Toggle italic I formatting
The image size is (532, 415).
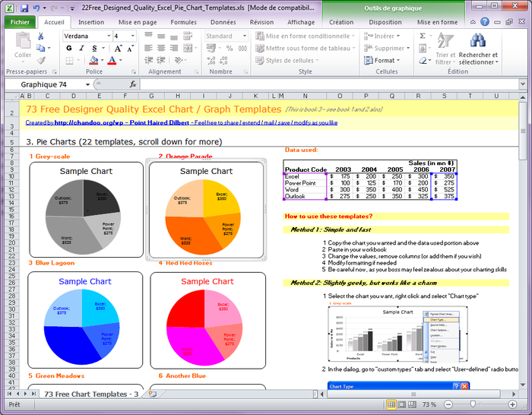pyautogui.click(x=81, y=48)
